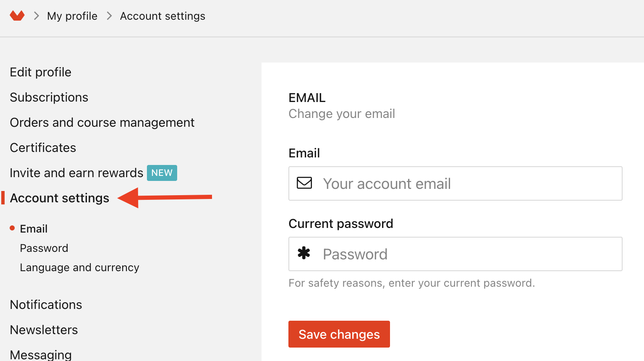Image resolution: width=644 pixels, height=361 pixels.
Task: Click the envelope icon in Email field
Action: click(x=304, y=183)
